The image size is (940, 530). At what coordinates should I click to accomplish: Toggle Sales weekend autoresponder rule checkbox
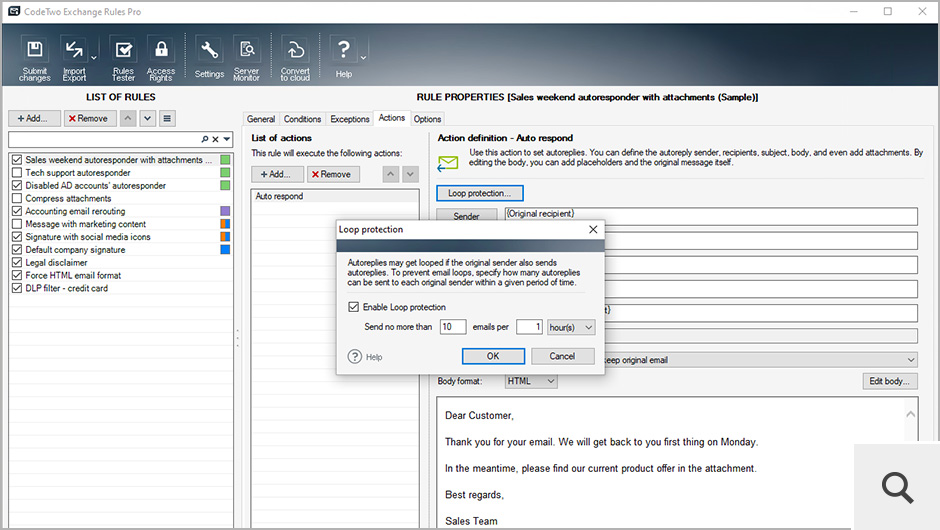[17, 160]
